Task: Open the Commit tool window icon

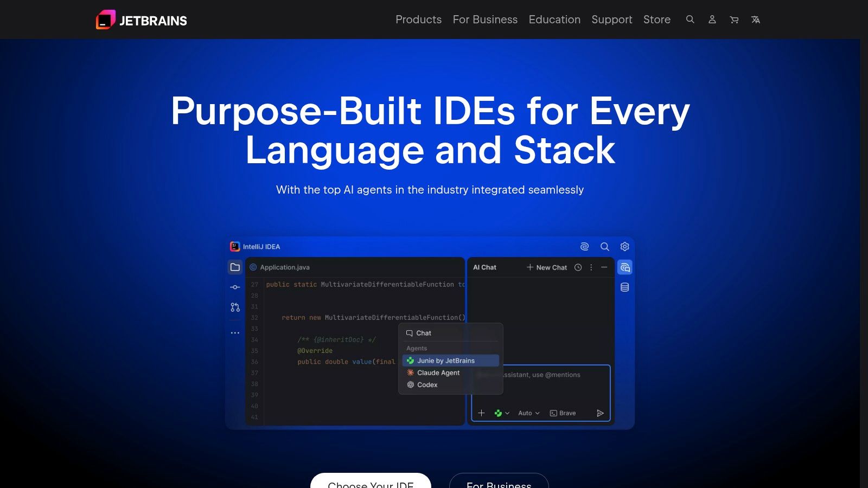Action: 234,287
